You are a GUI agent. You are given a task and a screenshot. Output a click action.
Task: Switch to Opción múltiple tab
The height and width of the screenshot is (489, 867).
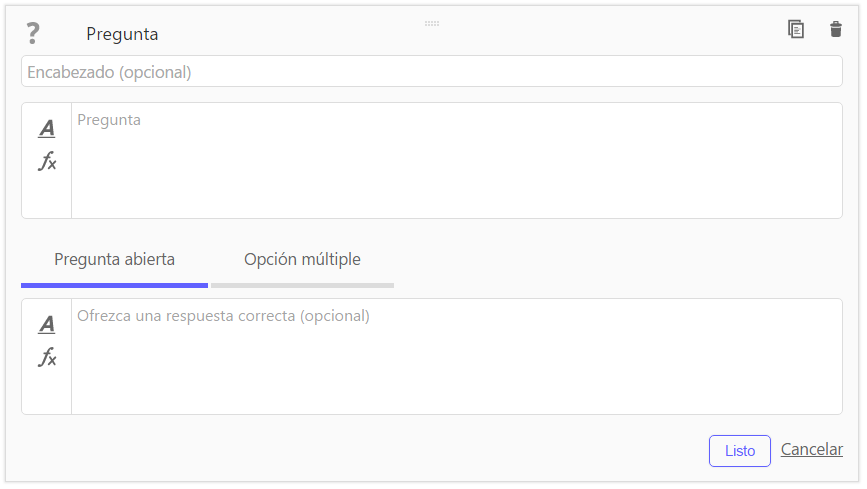(302, 259)
